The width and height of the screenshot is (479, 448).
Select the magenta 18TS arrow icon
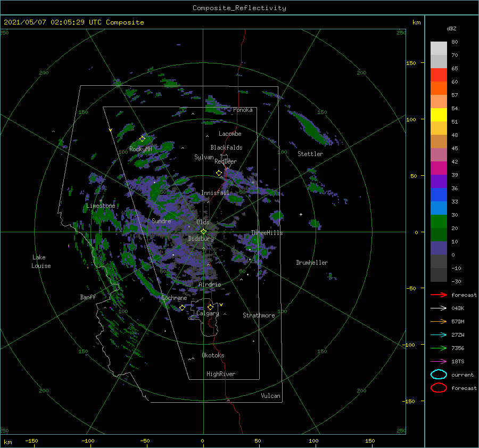pos(439,362)
